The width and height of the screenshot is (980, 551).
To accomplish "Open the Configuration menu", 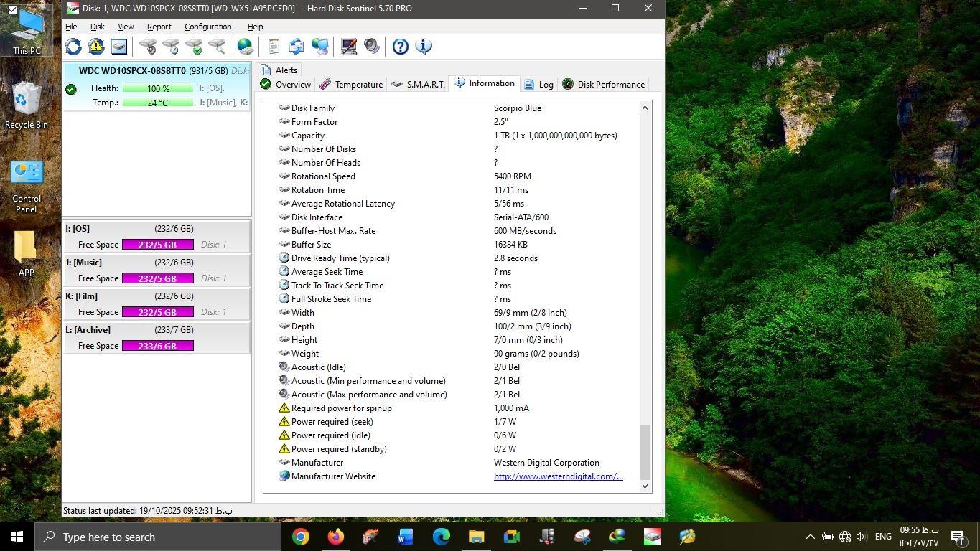I will point(207,27).
